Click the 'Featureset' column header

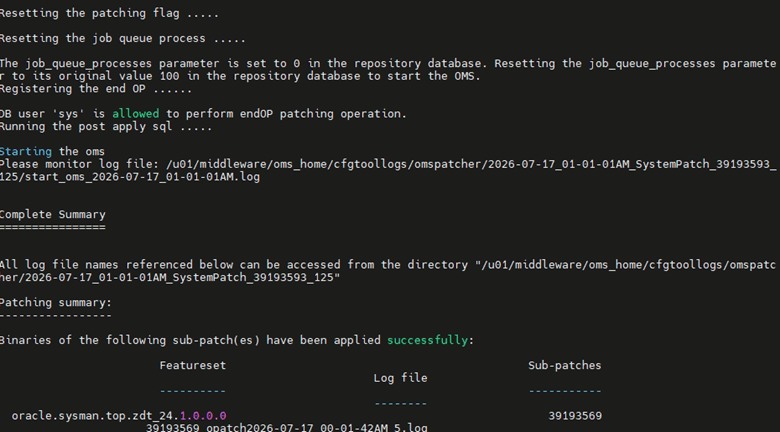point(193,365)
